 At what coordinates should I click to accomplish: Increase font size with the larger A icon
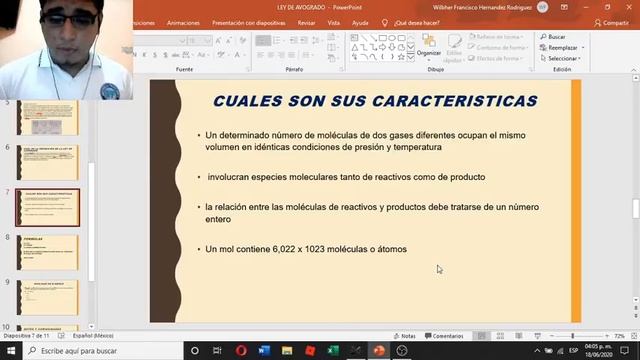click(218, 40)
